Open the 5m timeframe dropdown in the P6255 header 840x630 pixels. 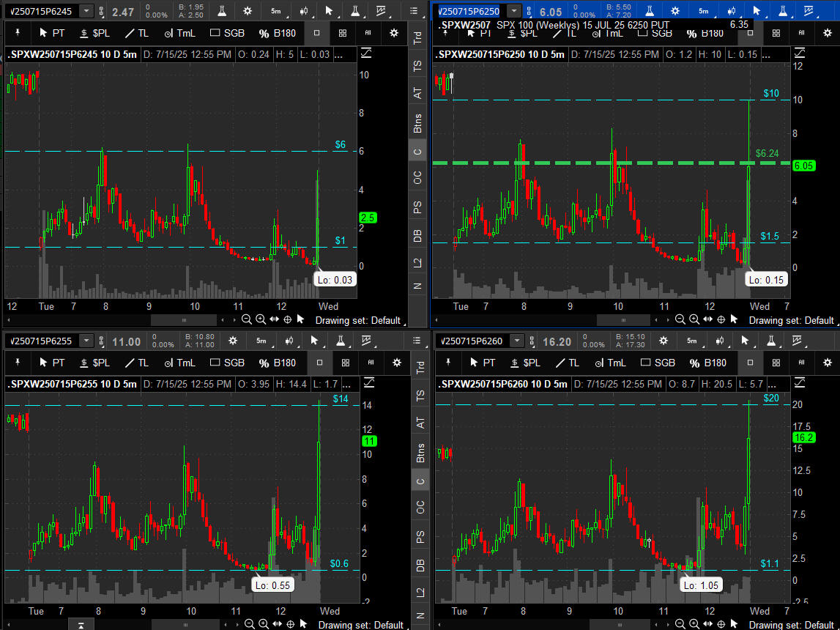tap(261, 341)
